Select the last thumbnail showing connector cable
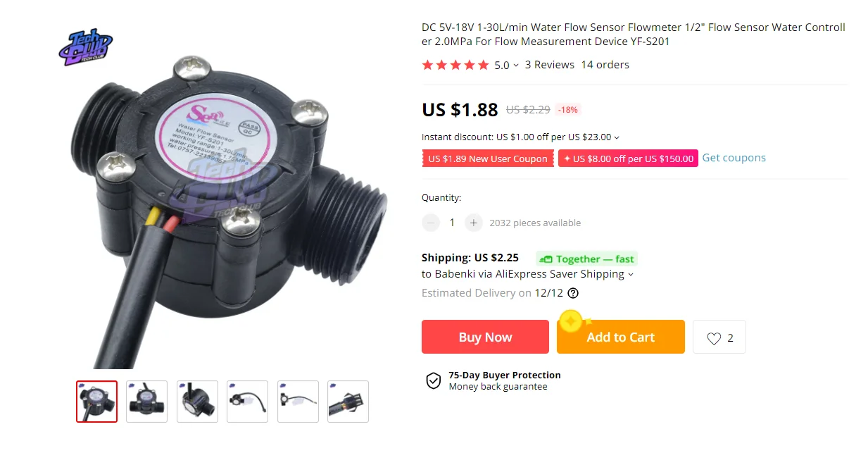The height and width of the screenshot is (453, 868). coord(348,402)
